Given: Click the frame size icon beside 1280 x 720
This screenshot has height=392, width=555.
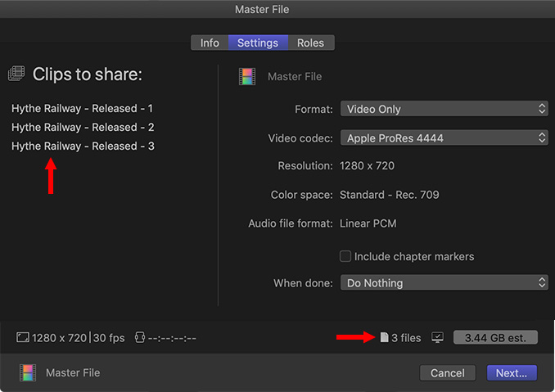Looking at the screenshot, I should 23,337.
